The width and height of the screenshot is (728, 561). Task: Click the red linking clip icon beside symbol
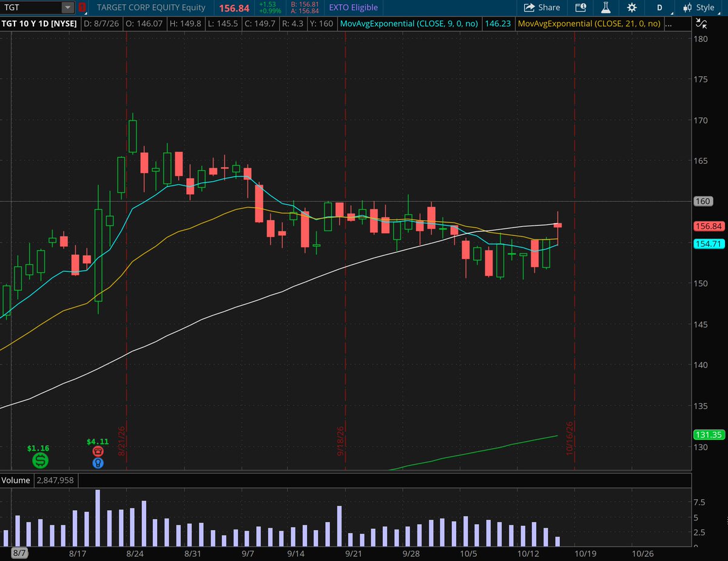(x=81, y=8)
